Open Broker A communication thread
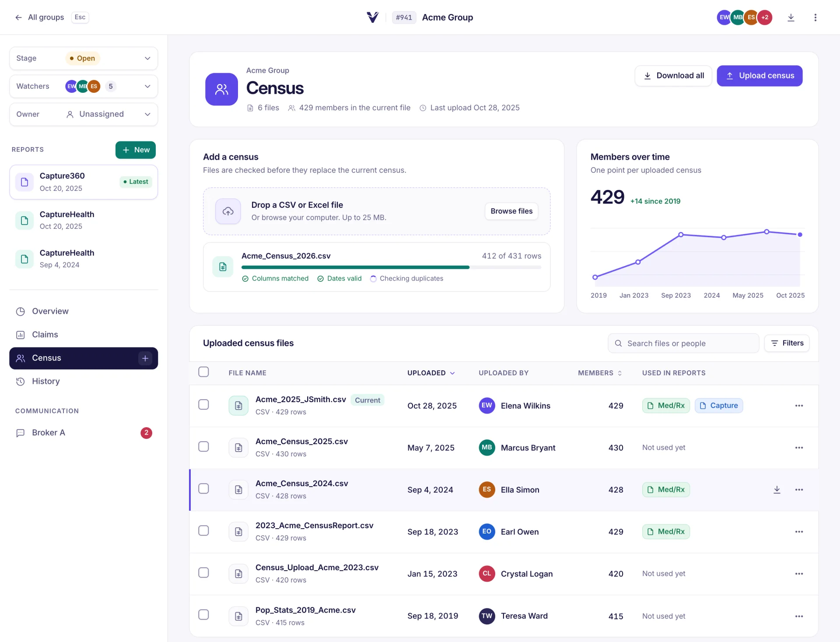This screenshot has height=642, width=840. (x=84, y=433)
